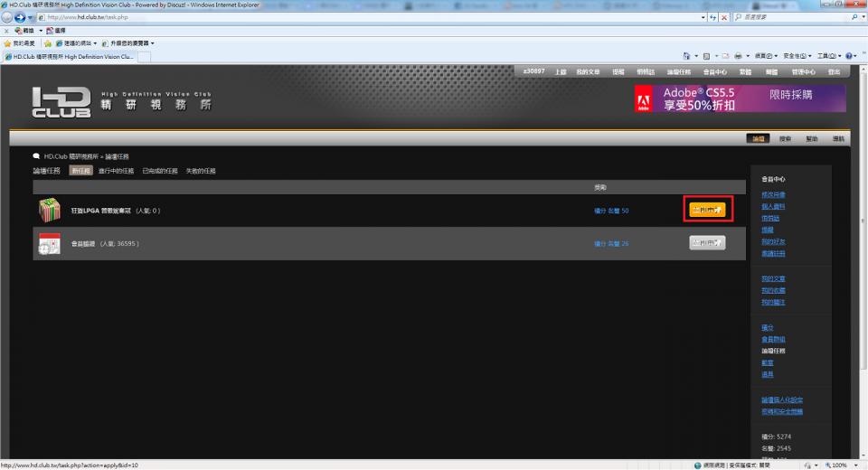The height and width of the screenshot is (470, 868).
Task: Click the printer icon in command bar
Action: tap(740, 56)
